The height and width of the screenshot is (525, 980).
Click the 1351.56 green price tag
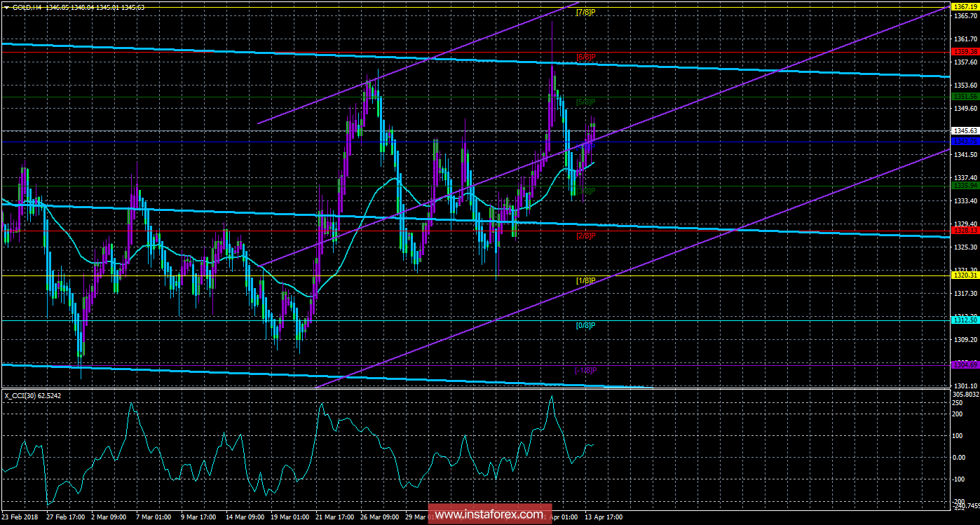[x=965, y=96]
